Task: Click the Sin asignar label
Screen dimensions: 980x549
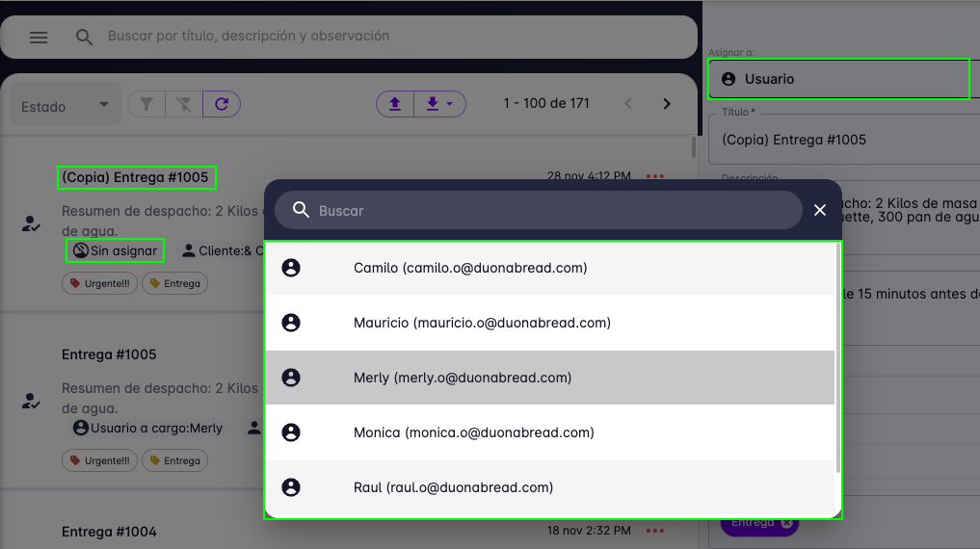Action: [115, 250]
